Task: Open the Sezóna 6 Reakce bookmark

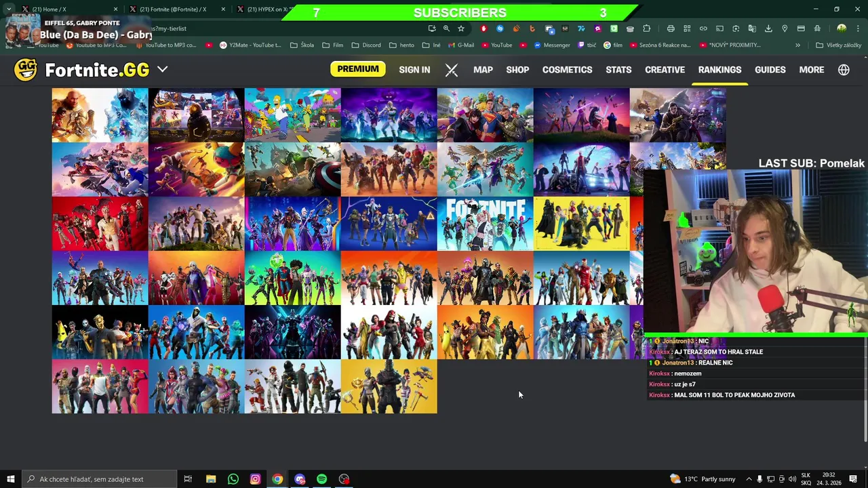Action: point(660,45)
